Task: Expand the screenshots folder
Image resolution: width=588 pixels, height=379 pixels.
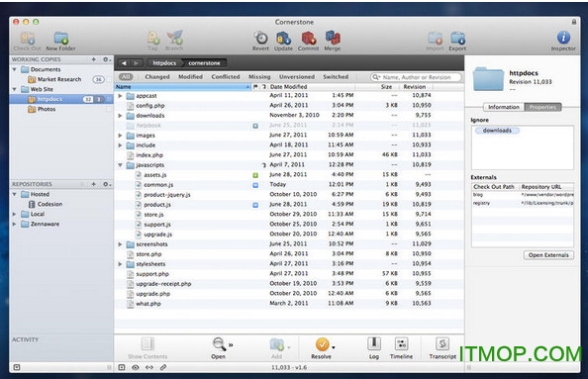Action: (x=120, y=244)
